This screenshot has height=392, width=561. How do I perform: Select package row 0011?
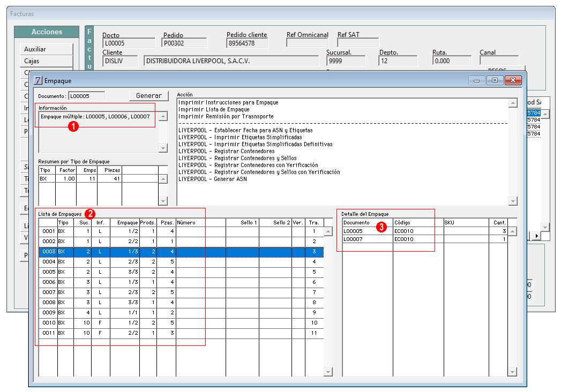pos(181,333)
